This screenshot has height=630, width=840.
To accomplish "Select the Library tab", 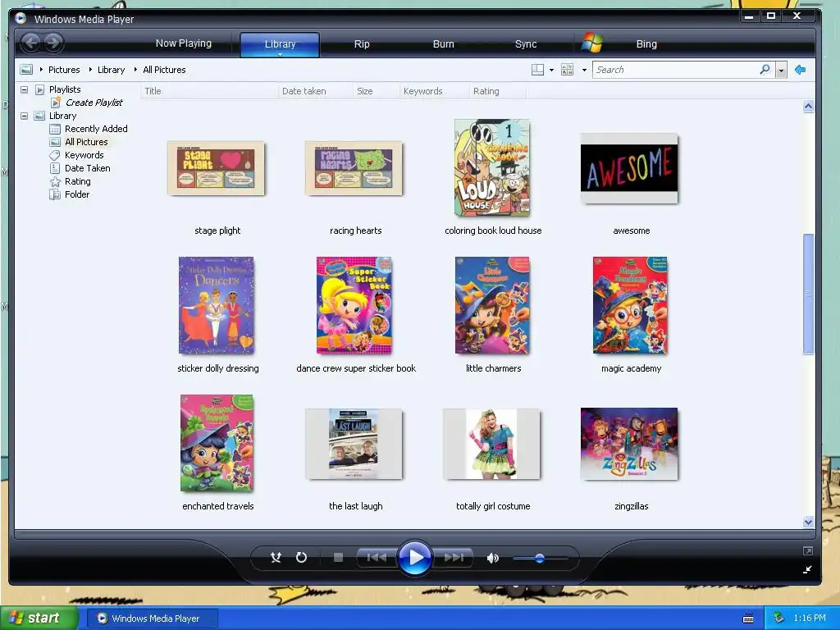I will click(280, 44).
